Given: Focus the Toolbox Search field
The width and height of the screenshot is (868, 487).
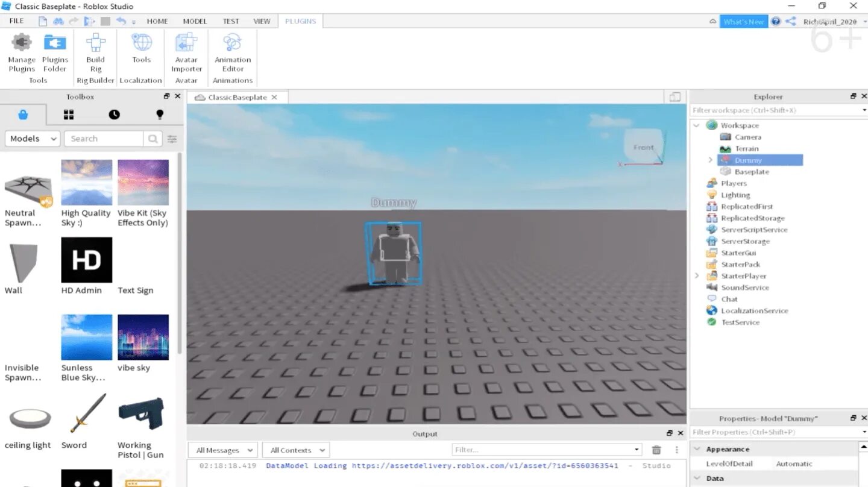Looking at the screenshot, I should [104, 139].
